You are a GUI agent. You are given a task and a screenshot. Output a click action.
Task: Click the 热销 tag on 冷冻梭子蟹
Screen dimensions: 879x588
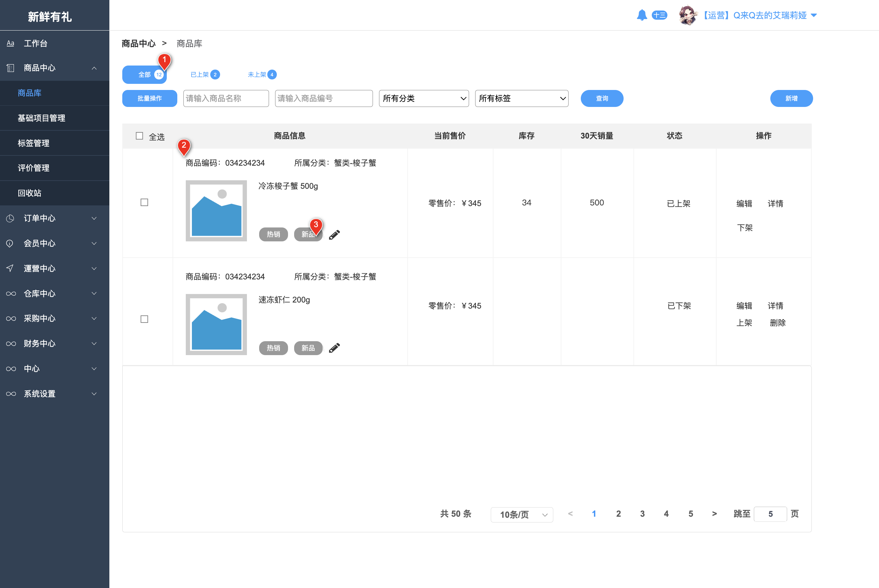point(273,234)
